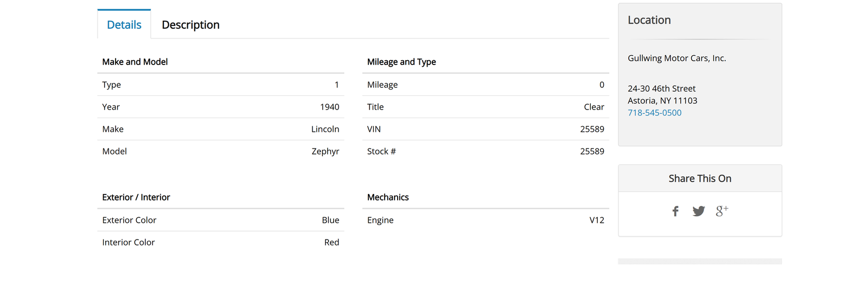Click the Engine value V12
Viewport: 868px width, 290px height.
(597, 220)
